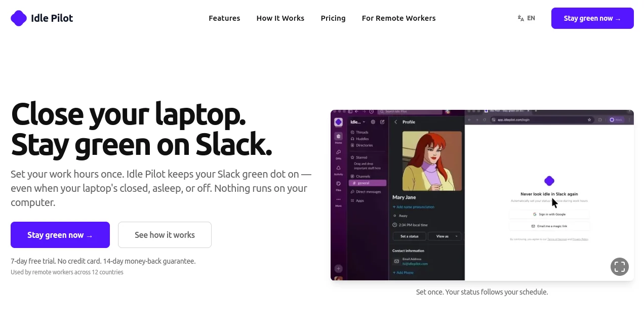Click Add Phone link in profile
644x330 pixels.
[403, 273]
